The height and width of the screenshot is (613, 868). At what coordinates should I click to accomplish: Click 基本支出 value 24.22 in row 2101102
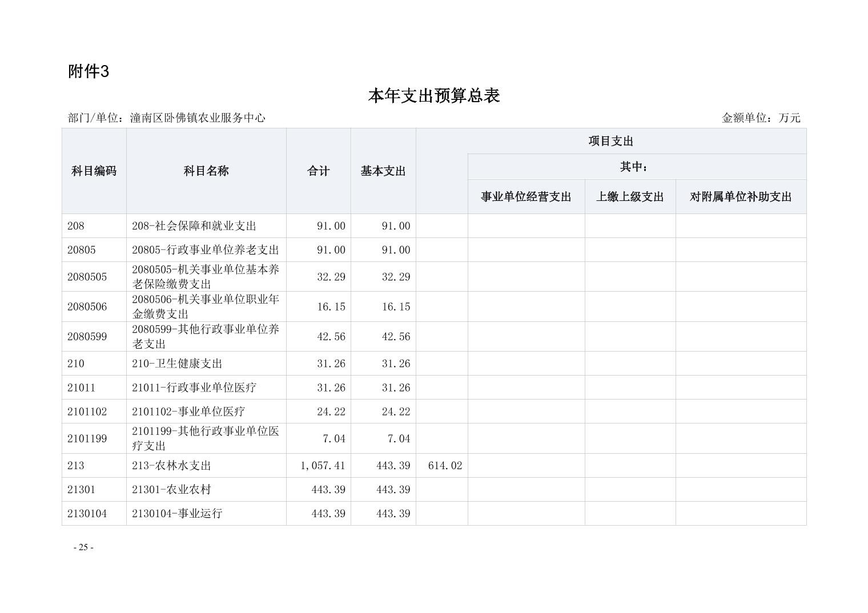(x=396, y=412)
